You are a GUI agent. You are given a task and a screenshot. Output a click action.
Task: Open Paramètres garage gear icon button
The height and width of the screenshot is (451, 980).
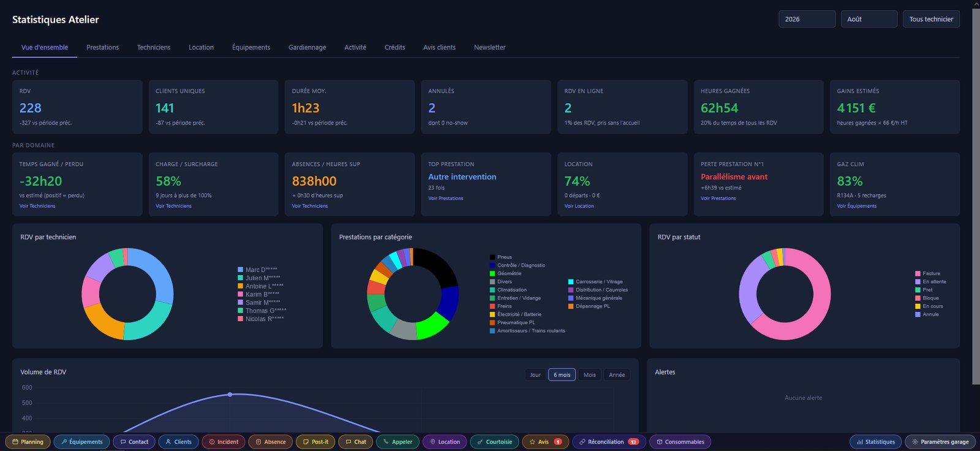pyautogui.click(x=940, y=442)
